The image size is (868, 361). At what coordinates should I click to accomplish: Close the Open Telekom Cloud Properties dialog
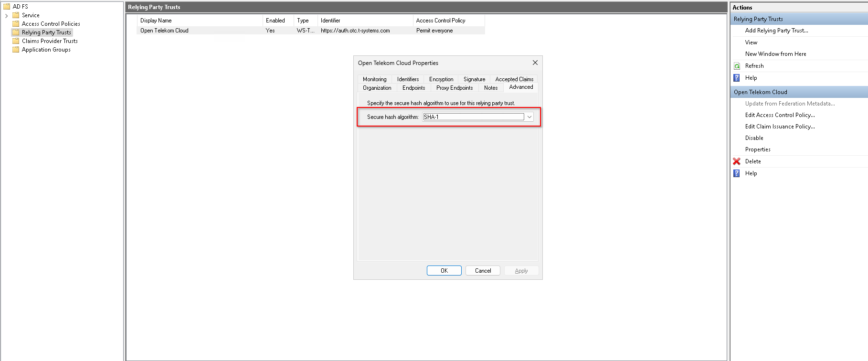click(535, 63)
